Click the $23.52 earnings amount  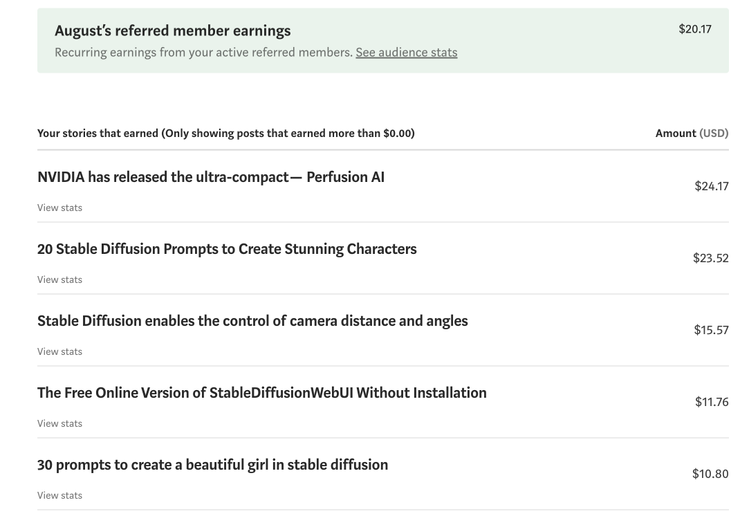tap(710, 258)
